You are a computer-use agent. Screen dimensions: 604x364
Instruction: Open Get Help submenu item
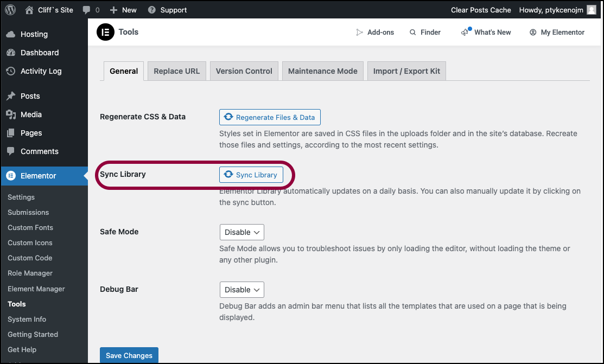(22, 350)
